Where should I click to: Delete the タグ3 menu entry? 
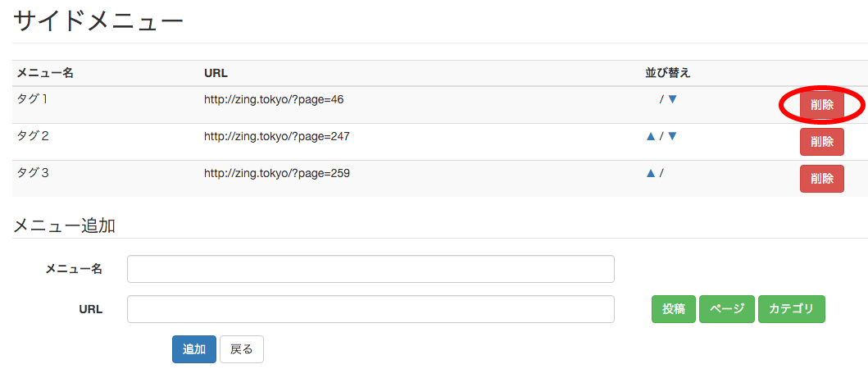(x=821, y=179)
